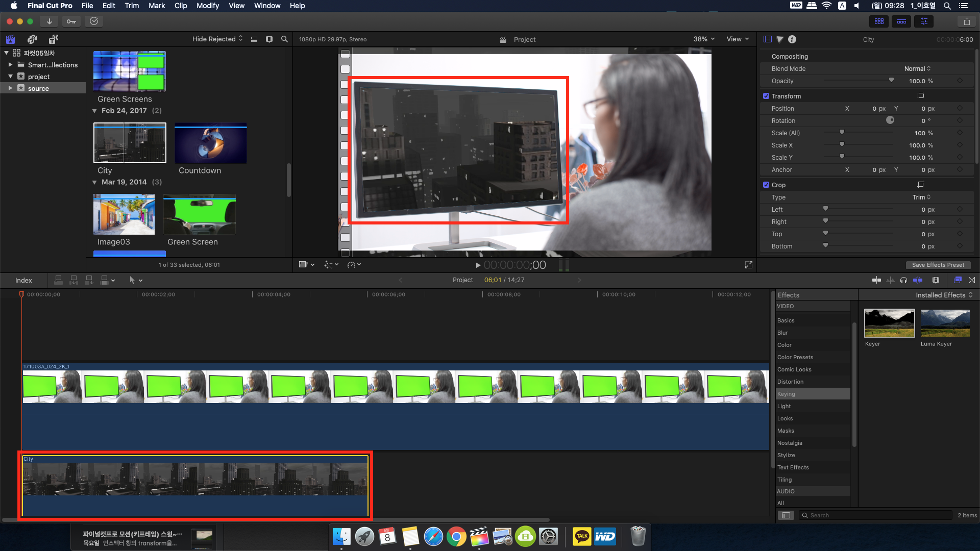Open the Window menu
The width and height of the screenshot is (980, 551).
[267, 6]
